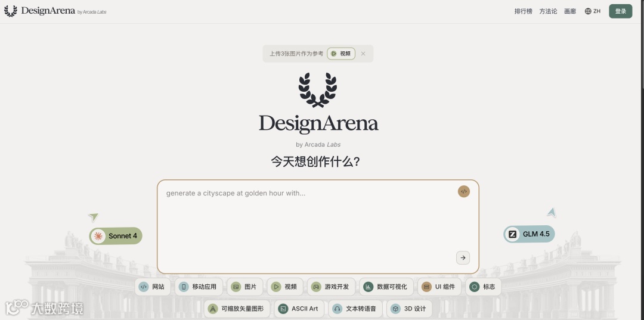Click the 视频 chip in the banner
Image resolution: width=644 pixels, height=320 pixels.
point(341,54)
